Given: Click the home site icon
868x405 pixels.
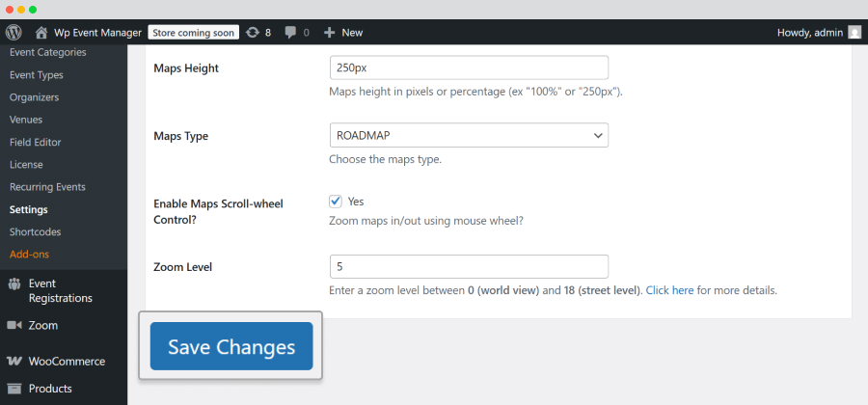Looking at the screenshot, I should [x=41, y=33].
